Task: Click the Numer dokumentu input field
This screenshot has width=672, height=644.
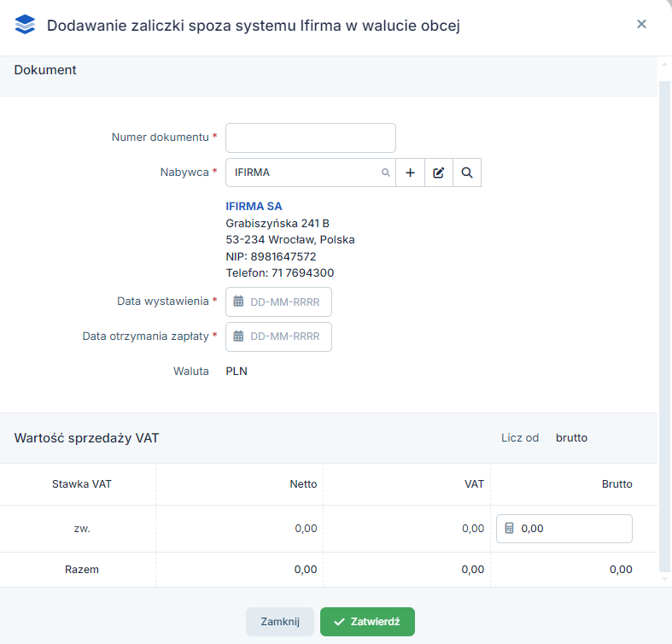Action: (x=311, y=138)
